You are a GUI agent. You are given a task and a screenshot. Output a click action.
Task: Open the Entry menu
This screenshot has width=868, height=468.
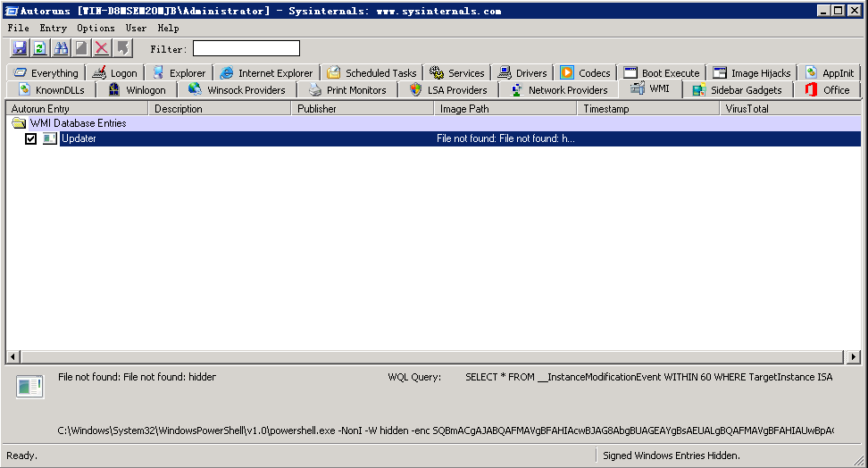click(54, 28)
